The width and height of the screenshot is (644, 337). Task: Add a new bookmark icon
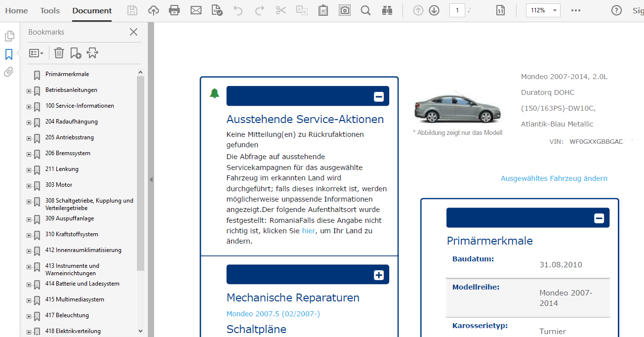76,53
